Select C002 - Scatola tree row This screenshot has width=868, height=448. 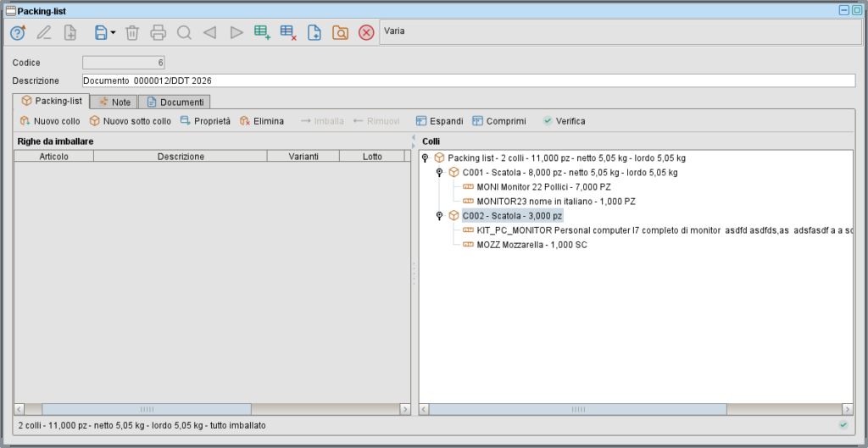[x=513, y=216]
